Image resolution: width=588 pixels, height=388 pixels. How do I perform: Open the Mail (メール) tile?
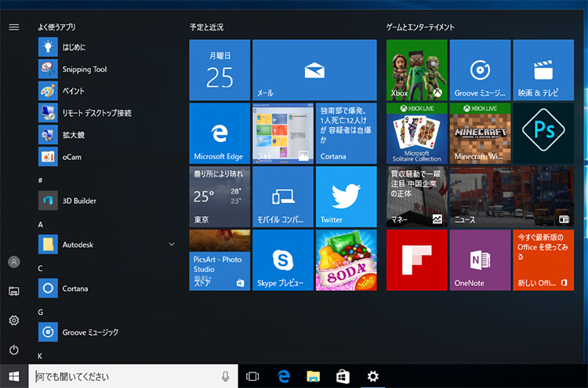click(x=314, y=70)
